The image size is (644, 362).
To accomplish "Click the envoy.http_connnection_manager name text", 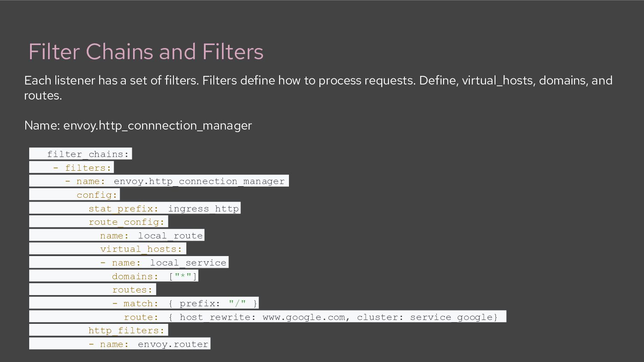I will click(158, 126).
